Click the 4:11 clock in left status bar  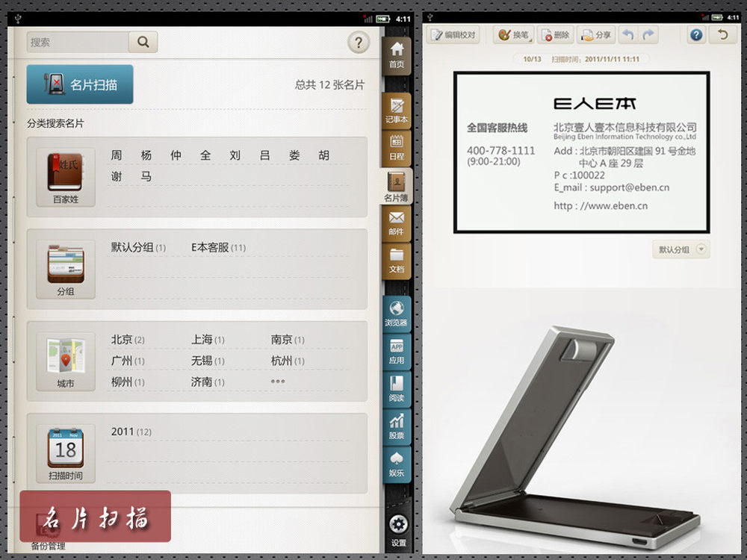pos(403,19)
